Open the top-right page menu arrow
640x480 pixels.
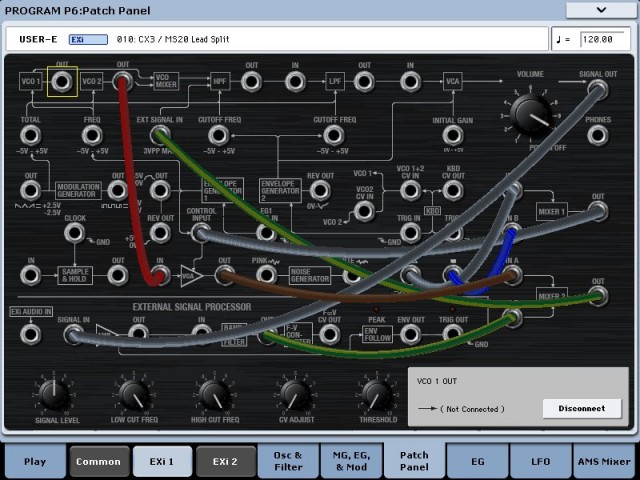pos(600,10)
